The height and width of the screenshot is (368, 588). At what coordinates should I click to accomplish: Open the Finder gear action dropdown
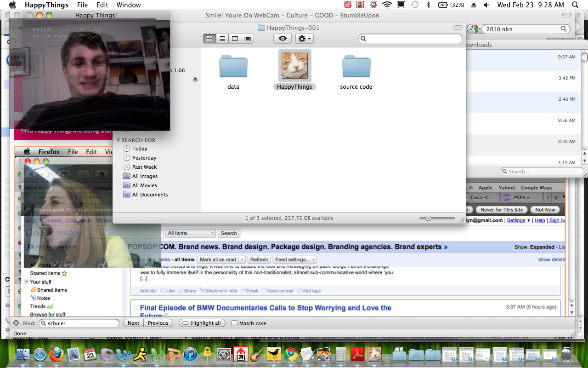[x=305, y=39]
